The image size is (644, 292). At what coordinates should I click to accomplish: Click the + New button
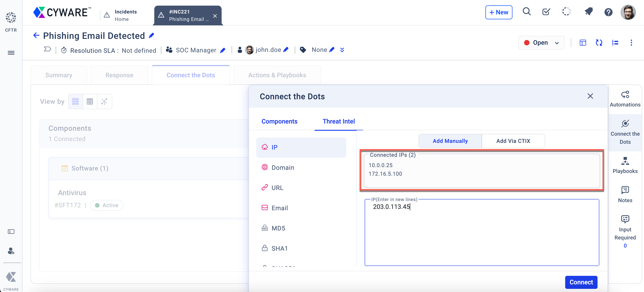498,12
